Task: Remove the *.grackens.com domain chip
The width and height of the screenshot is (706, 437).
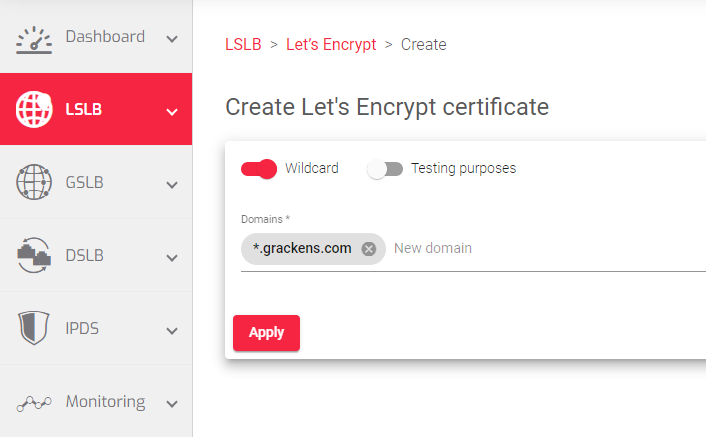Action: point(369,248)
